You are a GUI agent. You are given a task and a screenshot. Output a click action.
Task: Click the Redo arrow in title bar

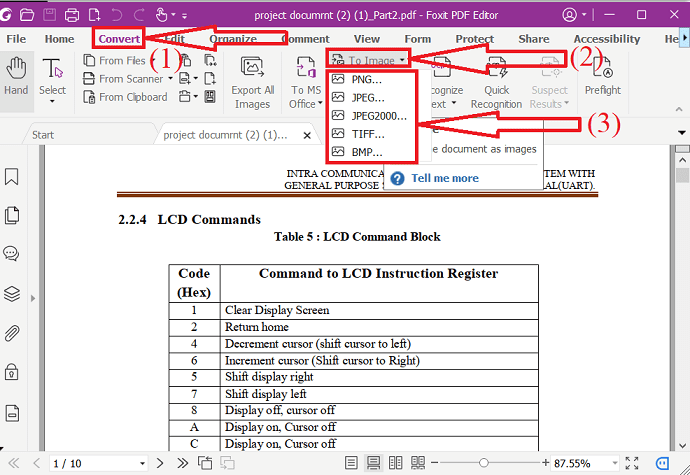139,15
